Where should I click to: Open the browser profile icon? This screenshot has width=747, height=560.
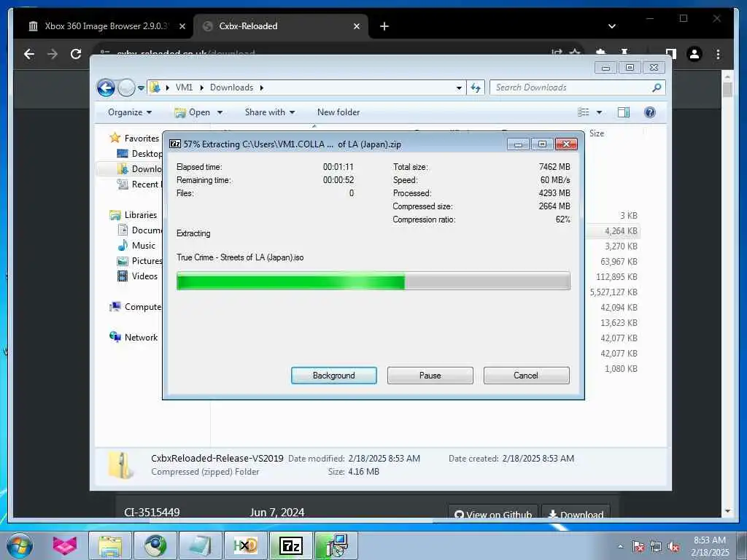(x=694, y=54)
